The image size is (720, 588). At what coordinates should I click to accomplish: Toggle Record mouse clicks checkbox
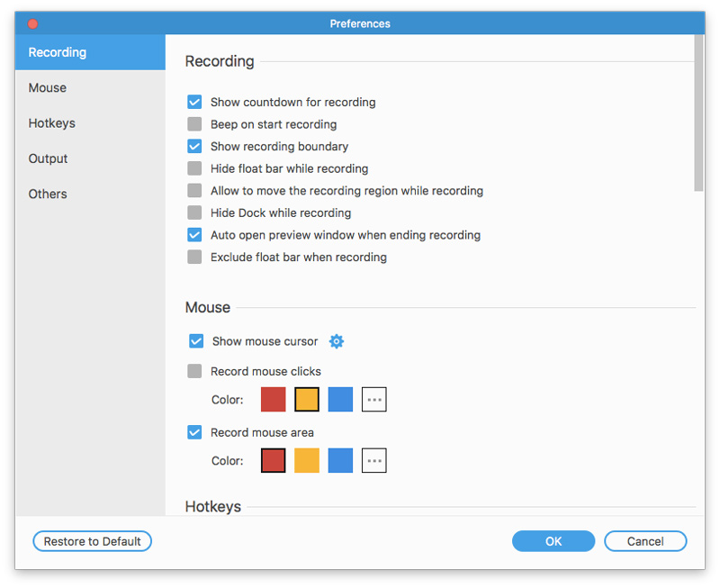[x=194, y=371]
